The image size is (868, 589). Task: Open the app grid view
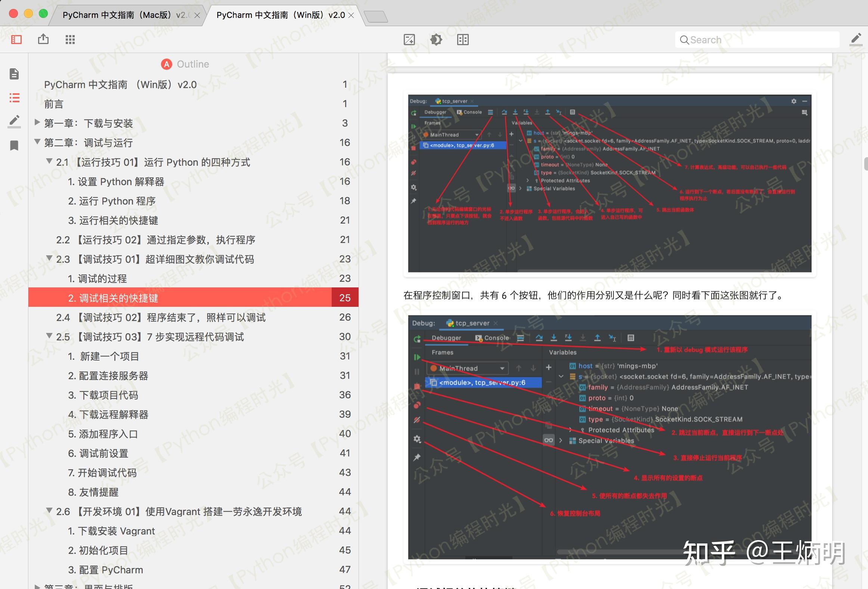pyautogui.click(x=70, y=39)
